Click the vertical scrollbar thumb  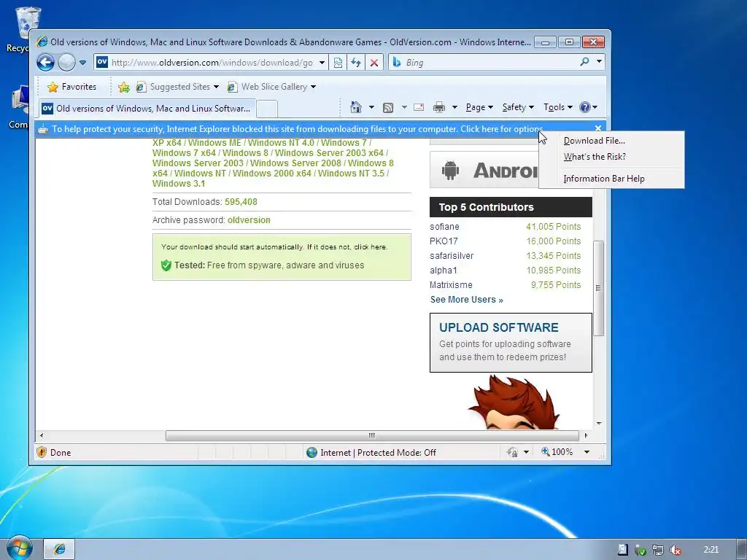point(598,288)
